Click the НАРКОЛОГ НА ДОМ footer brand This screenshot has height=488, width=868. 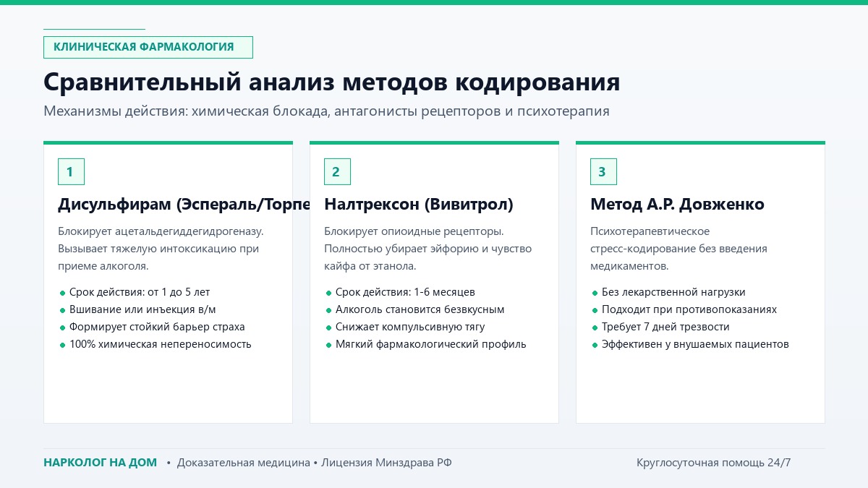(x=100, y=463)
